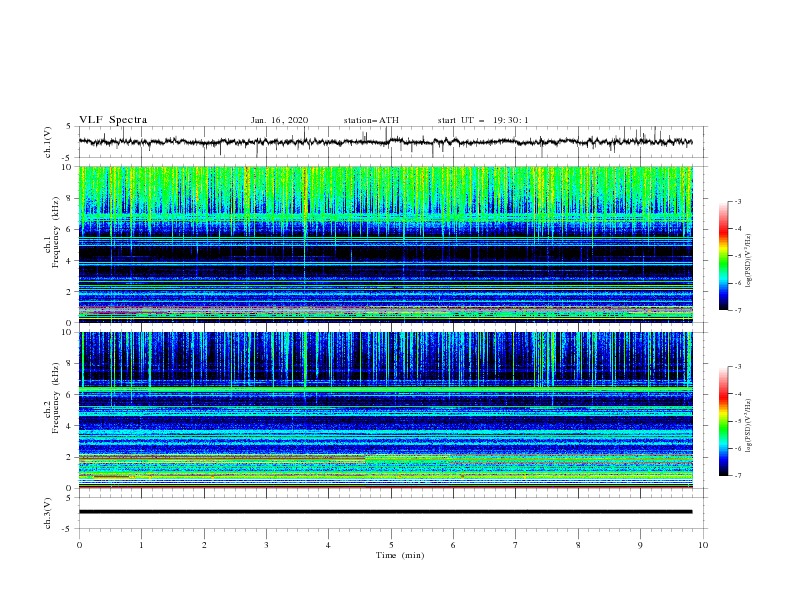This screenshot has height=612, width=792.
Task: Click the ch.1 spectrogram color scale bar
Action: point(724,256)
